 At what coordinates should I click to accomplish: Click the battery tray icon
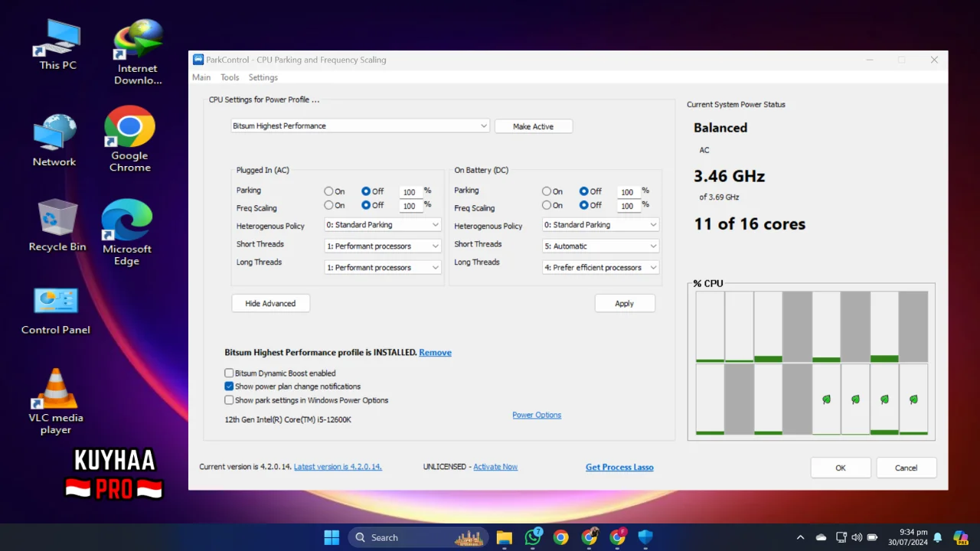[872, 537]
